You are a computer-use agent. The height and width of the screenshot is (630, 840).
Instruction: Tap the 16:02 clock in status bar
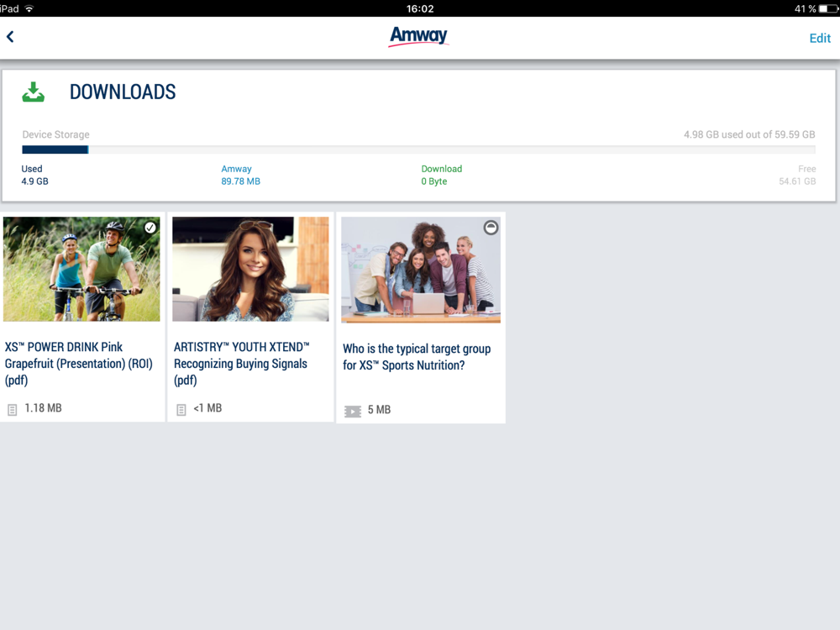coord(420,8)
